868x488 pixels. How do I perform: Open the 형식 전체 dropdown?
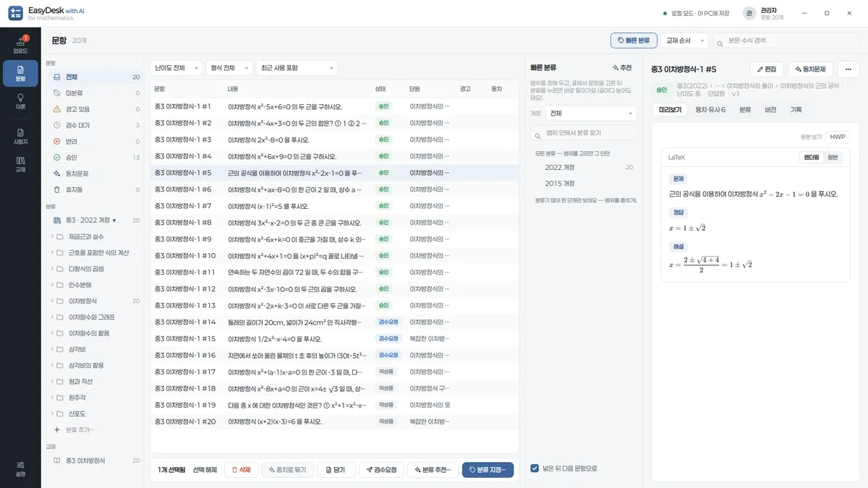coord(229,68)
